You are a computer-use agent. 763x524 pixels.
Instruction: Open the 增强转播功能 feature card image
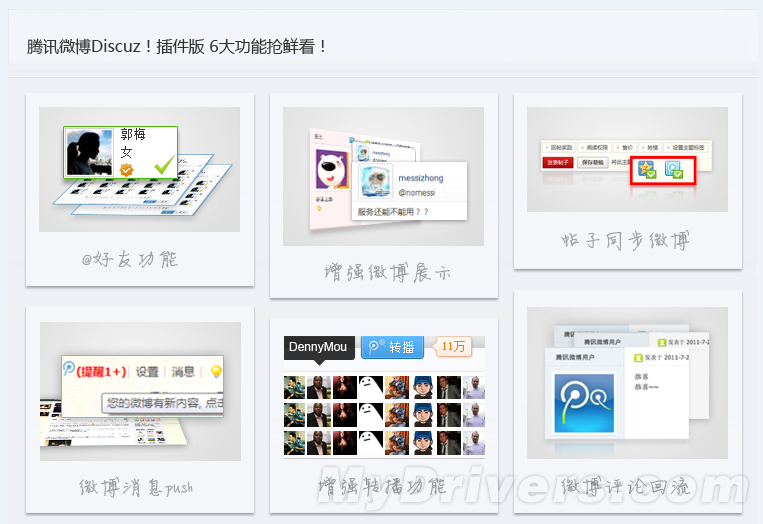tap(384, 397)
